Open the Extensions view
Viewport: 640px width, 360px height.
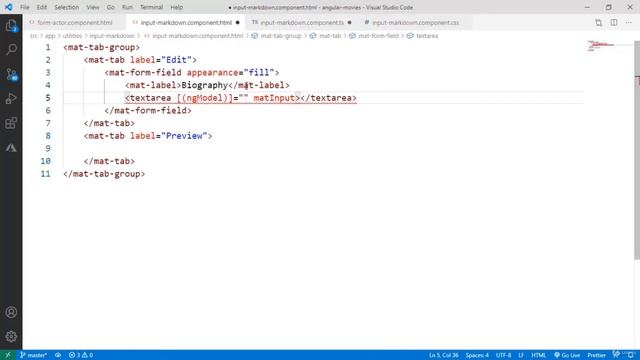click(x=11, y=123)
